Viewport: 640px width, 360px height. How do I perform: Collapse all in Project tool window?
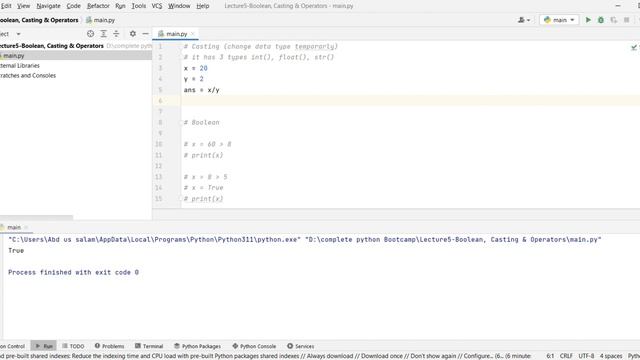[x=116, y=34]
